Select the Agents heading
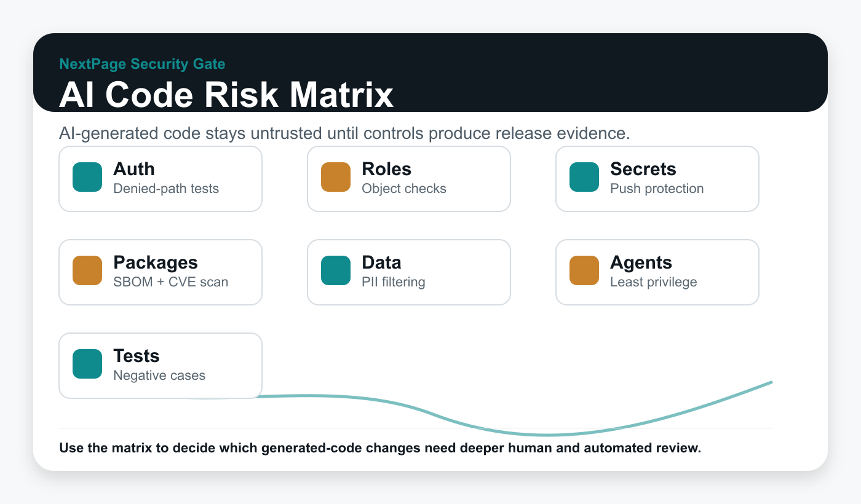Image resolution: width=861 pixels, height=504 pixels. (641, 263)
